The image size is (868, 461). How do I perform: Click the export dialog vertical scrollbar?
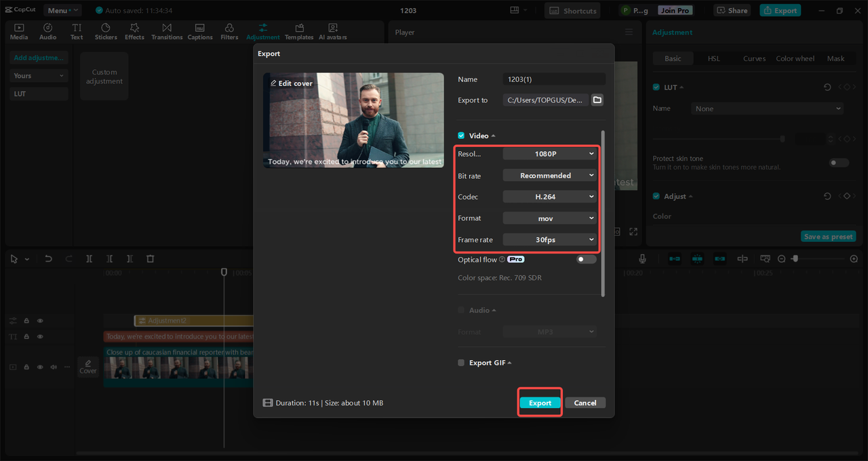point(602,213)
